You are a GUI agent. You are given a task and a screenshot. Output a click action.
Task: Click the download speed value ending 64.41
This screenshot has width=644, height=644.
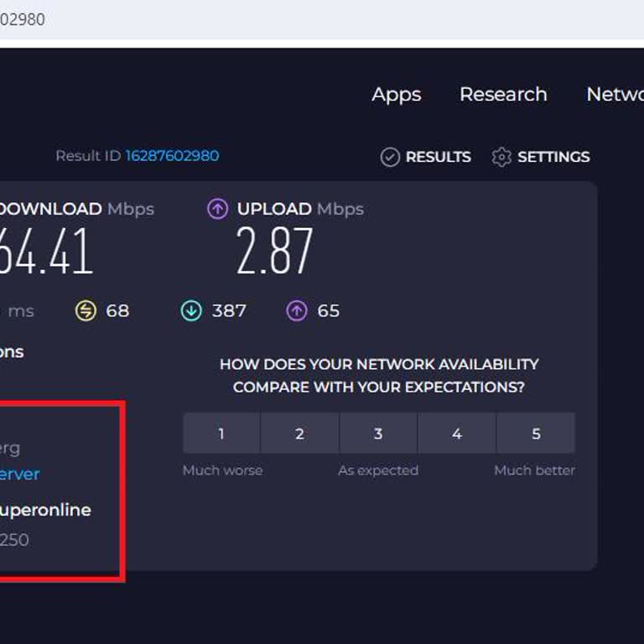coord(46,251)
